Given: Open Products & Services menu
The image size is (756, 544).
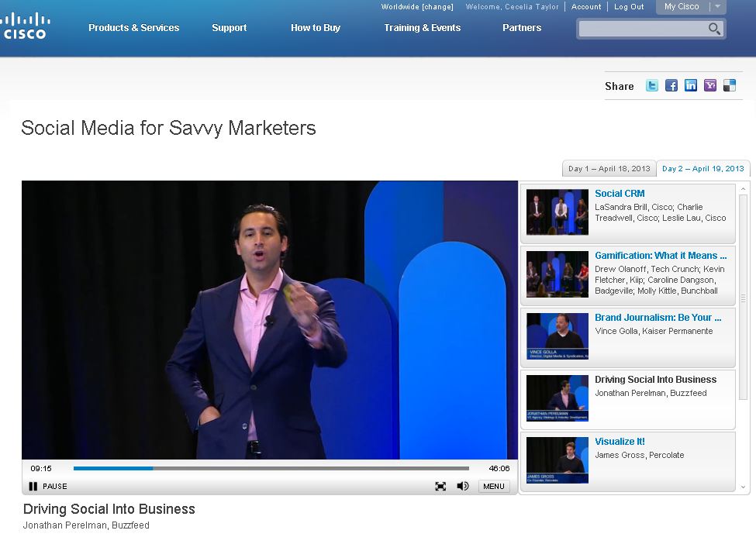Looking at the screenshot, I should click(x=133, y=27).
